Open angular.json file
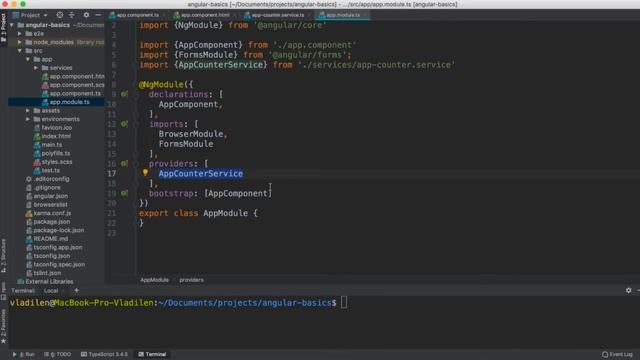This screenshot has width=640, height=360. (47, 196)
